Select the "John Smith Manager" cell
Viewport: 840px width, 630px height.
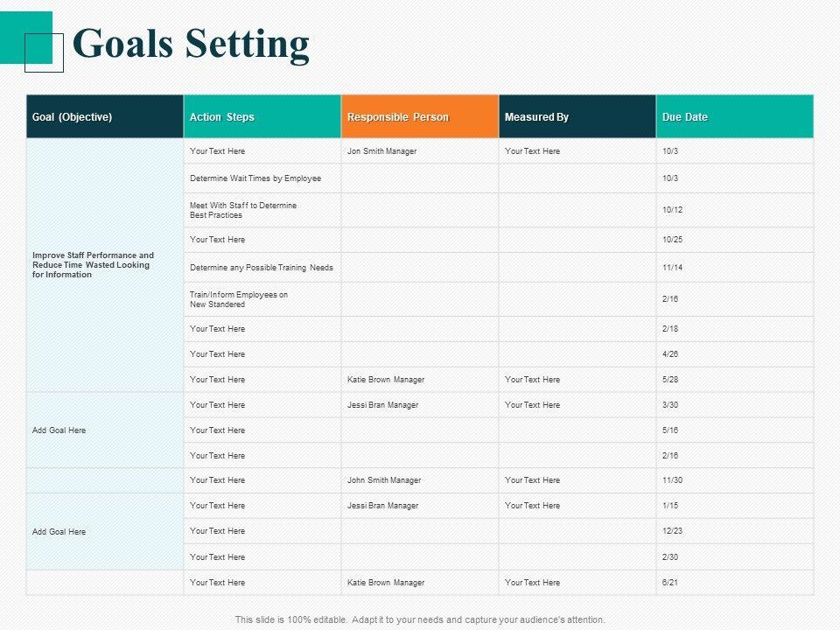(384, 480)
